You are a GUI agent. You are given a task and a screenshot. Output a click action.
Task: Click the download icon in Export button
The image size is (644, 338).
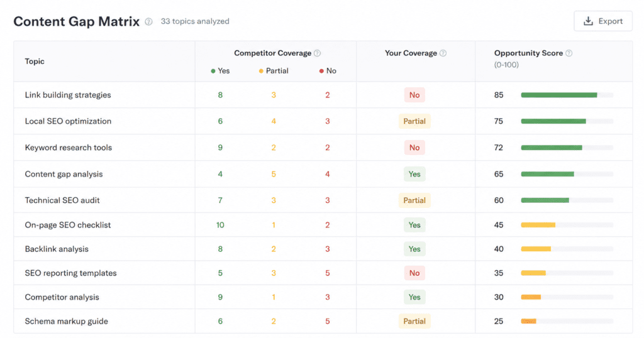(x=588, y=21)
